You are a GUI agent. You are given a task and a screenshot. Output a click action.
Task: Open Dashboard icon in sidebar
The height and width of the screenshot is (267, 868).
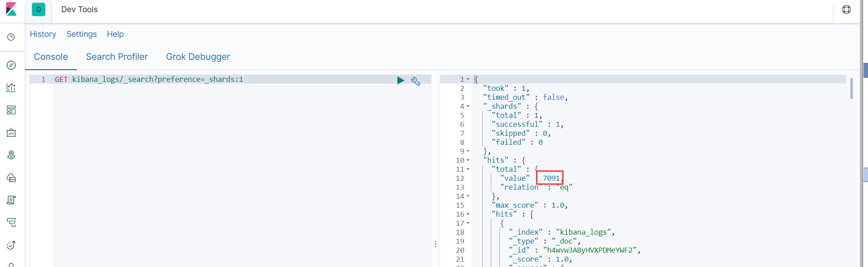point(11,110)
